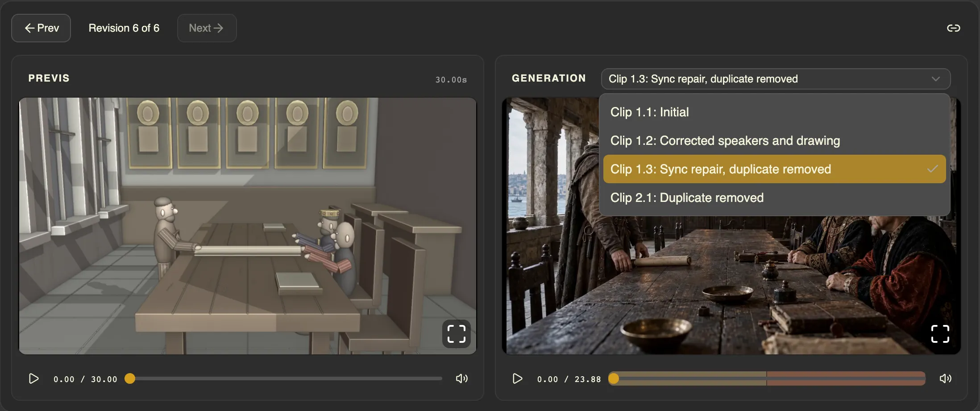Click the Generation playhead handle
The height and width of the screenshot is (411, 980).
[614, 378]
